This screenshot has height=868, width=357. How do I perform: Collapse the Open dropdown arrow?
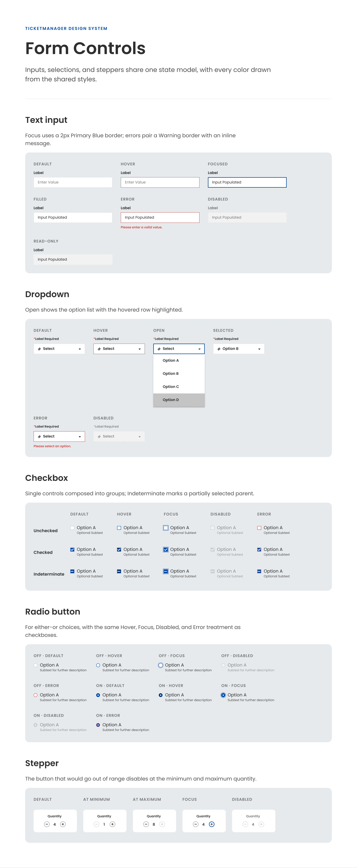pyautogui.click(x=200, y=349)
